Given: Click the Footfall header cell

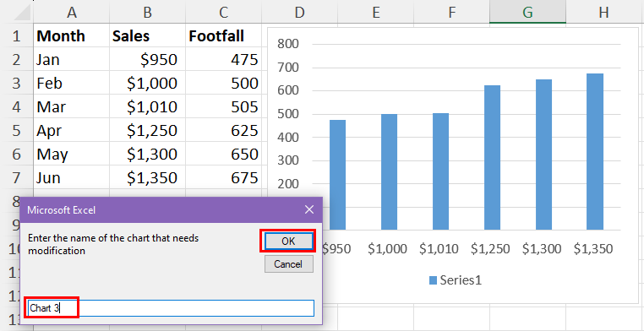Looking at the screenshot, I should coord(223,35).
